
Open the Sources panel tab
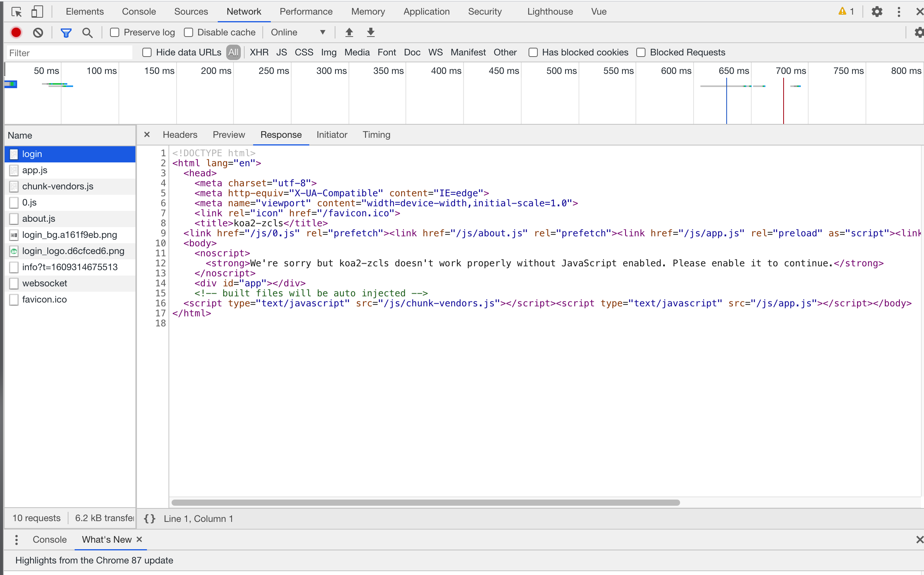pyautogui.click(x=191, y=12)
